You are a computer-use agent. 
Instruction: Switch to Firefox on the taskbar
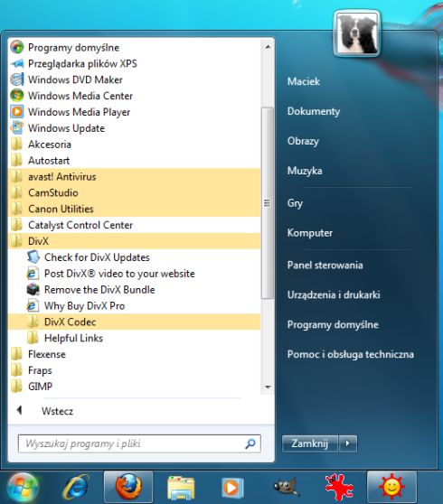coord(128,488)
